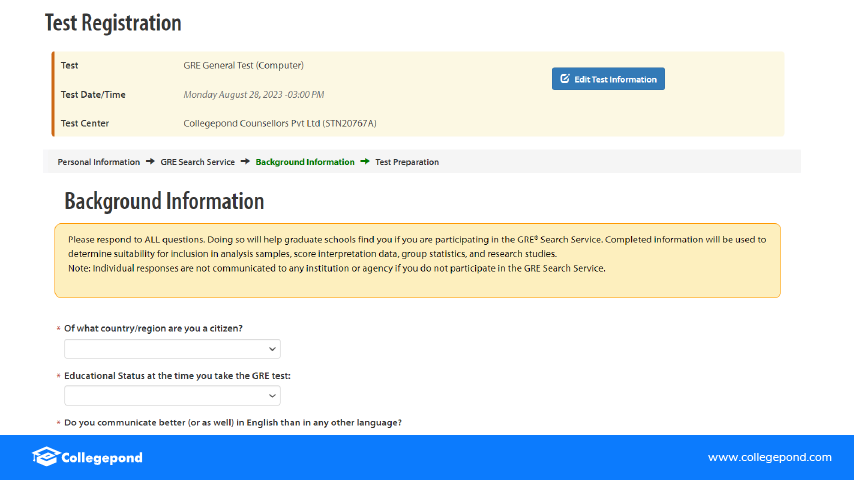Click the green arrow before Test Preparation

click(x=365, y=162)
